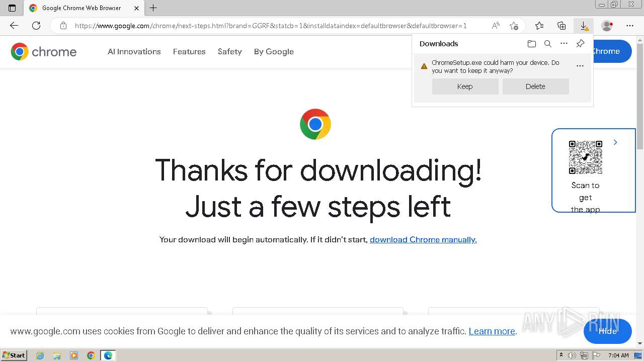Go back to previous page
The image size is (644, 362).
pyautogui.click(x=14, y=26)
